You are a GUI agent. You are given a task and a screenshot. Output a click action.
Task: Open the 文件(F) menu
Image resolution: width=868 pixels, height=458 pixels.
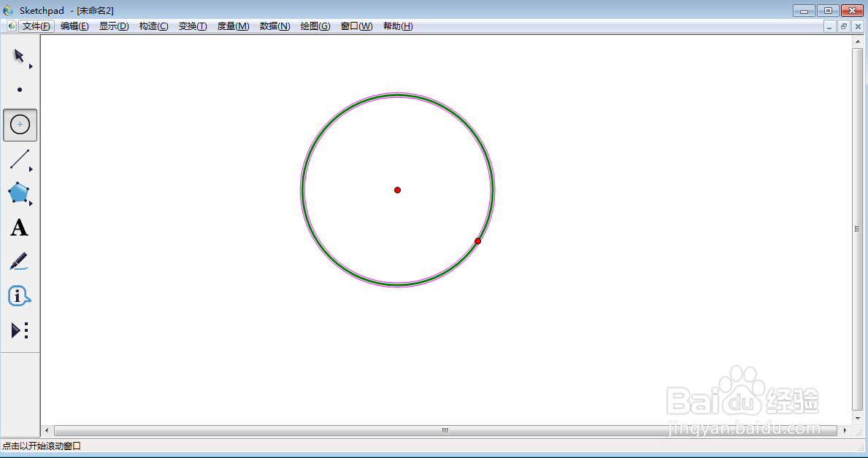[37, 26]
